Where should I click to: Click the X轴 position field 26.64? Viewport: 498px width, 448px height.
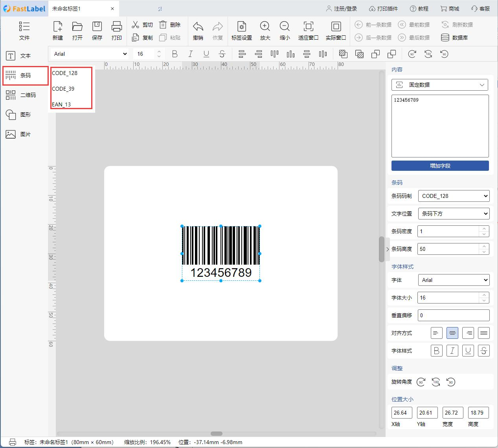402,413
